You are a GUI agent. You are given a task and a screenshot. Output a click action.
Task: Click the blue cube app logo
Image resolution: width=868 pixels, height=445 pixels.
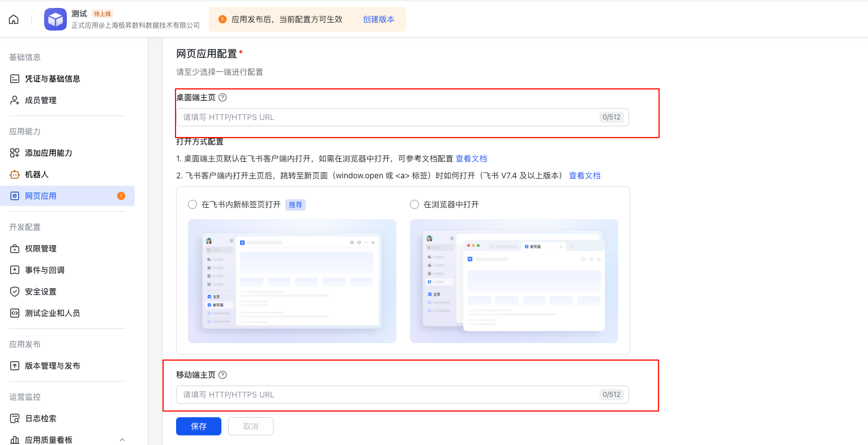(55, 19)
